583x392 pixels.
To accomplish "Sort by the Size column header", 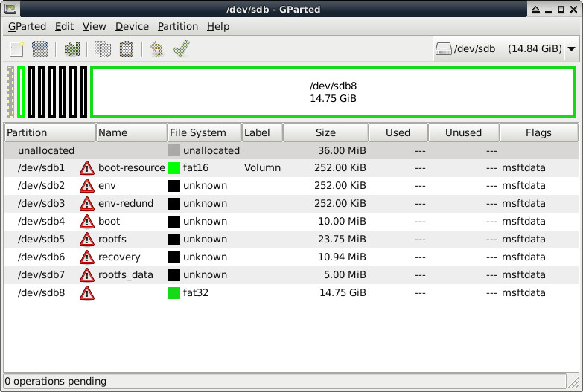I will coord(325,132).
